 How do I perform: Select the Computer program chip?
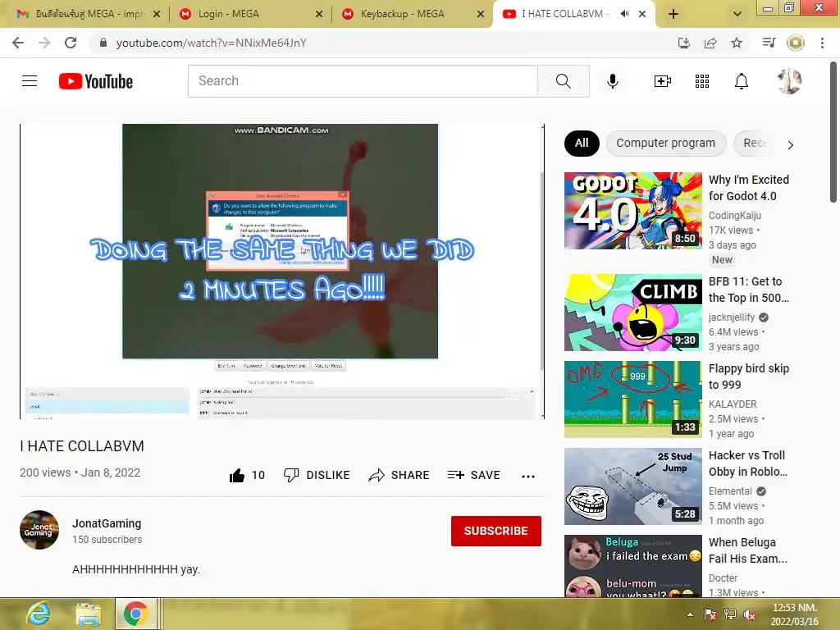(666, 143)
